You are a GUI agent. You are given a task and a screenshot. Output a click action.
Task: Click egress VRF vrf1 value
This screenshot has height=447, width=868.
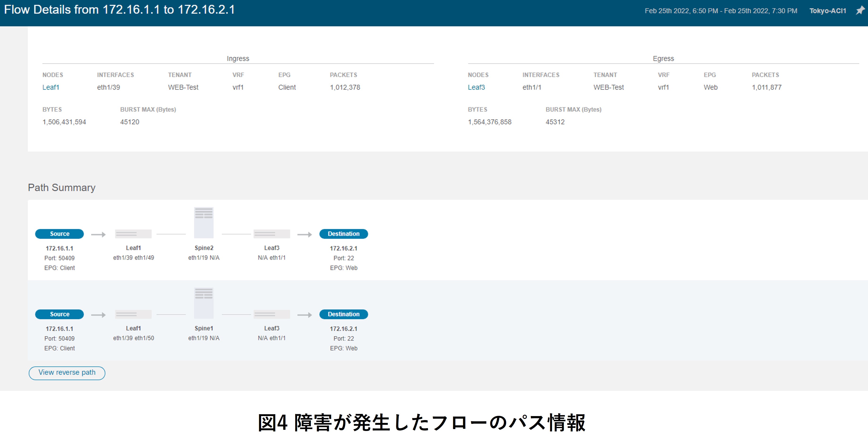point(663,87)
